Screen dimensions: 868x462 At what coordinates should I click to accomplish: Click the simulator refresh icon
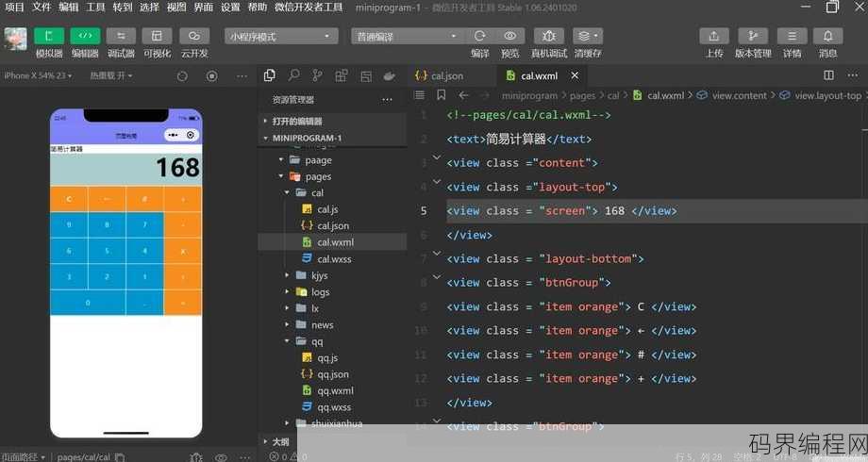coord(182,75)
